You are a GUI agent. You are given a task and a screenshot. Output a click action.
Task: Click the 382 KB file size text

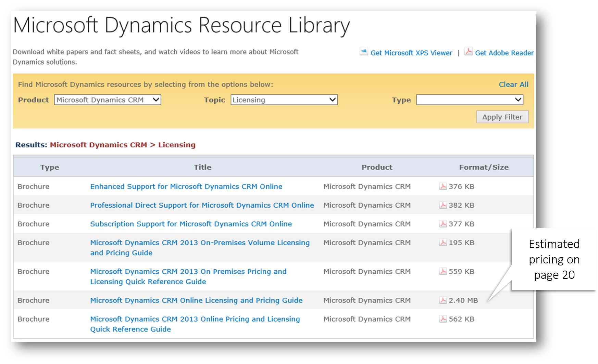(x=461, y=205)
